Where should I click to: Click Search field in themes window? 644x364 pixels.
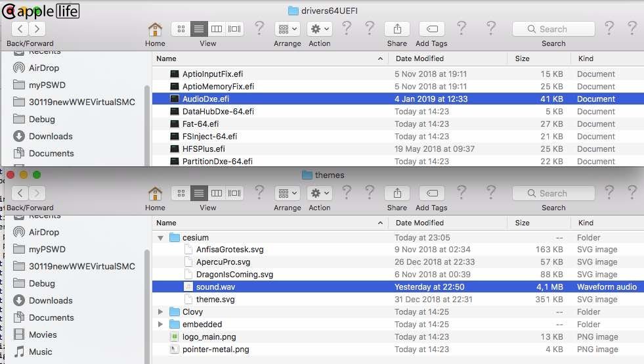553,193
